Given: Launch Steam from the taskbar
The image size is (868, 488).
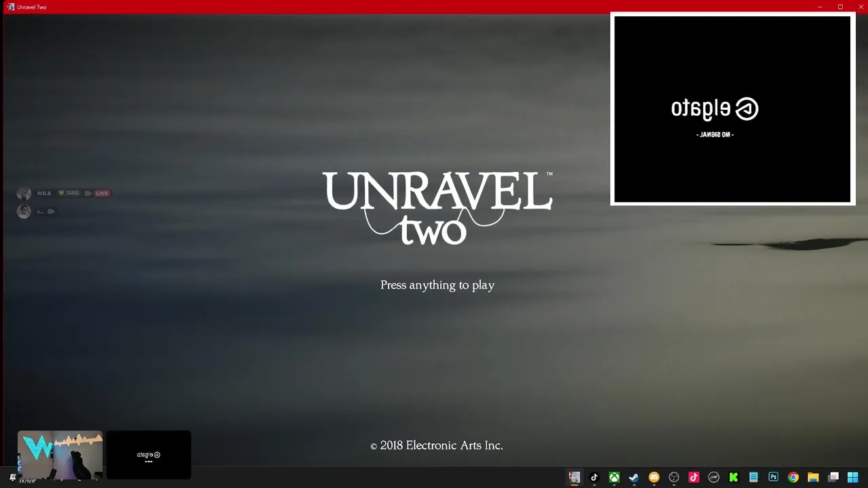Looking at the screenshot, I should (634, 477).
